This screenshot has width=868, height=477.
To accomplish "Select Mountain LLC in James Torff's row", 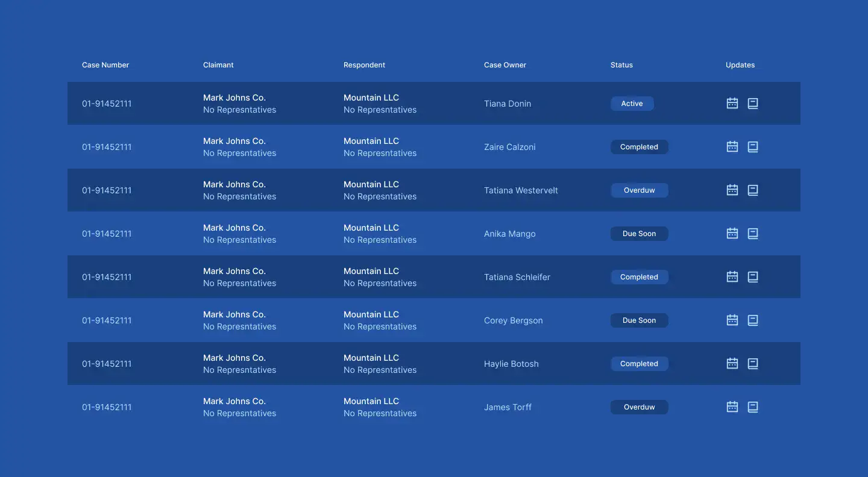I will tap(371, 401).
